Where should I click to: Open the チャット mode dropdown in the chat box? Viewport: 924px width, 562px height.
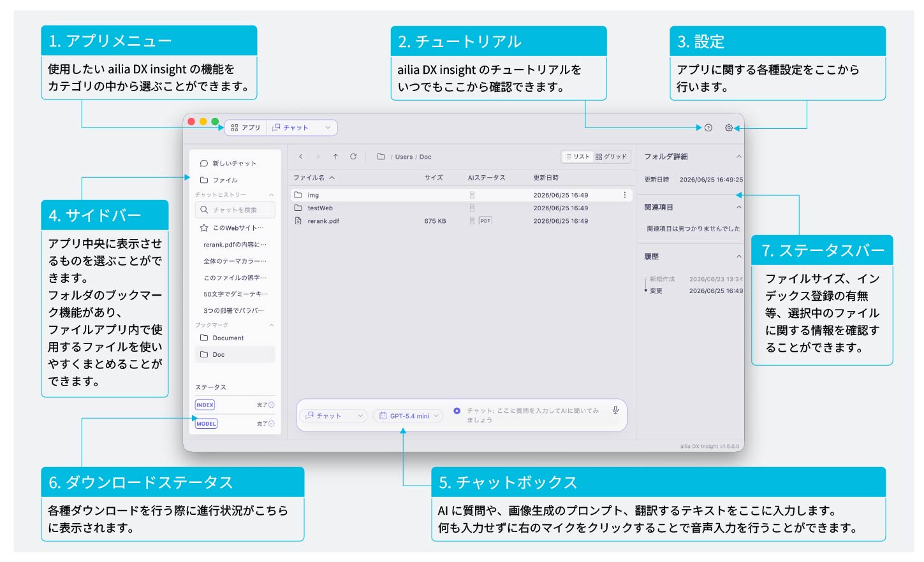click(334, 416)
